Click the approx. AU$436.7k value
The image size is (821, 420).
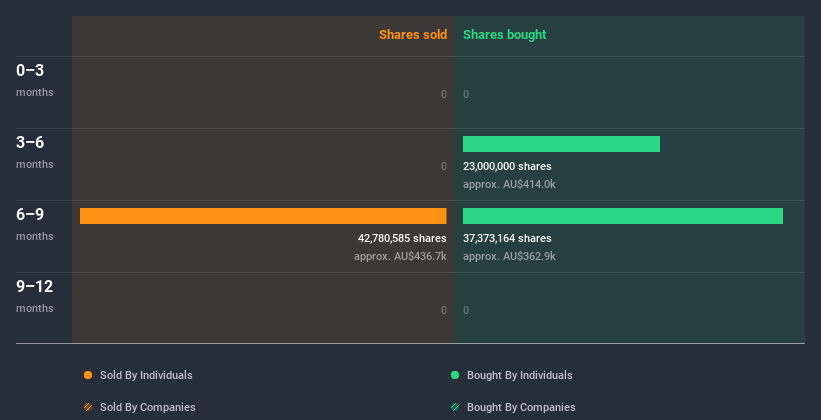click(400, 256)
